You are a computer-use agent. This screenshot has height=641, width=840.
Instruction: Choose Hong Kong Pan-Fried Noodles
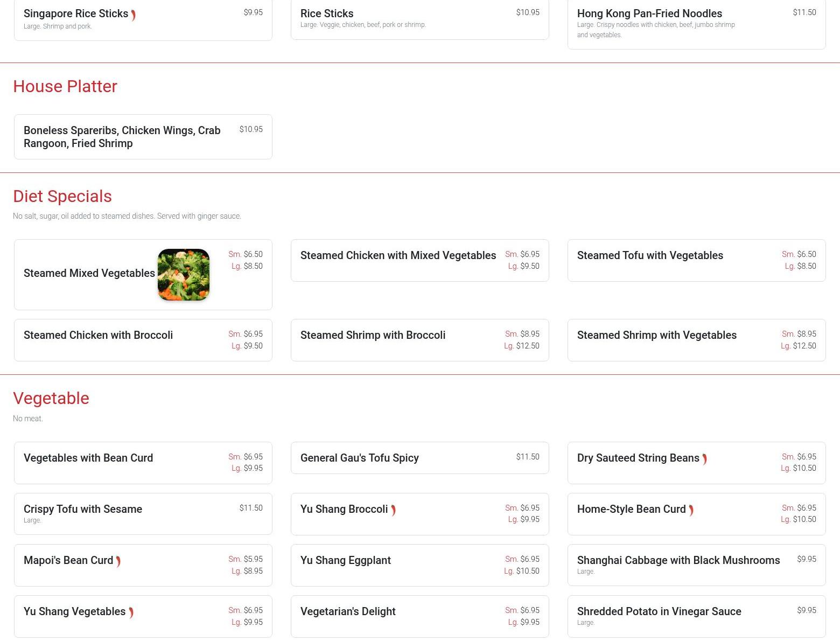tap(649, 13)
